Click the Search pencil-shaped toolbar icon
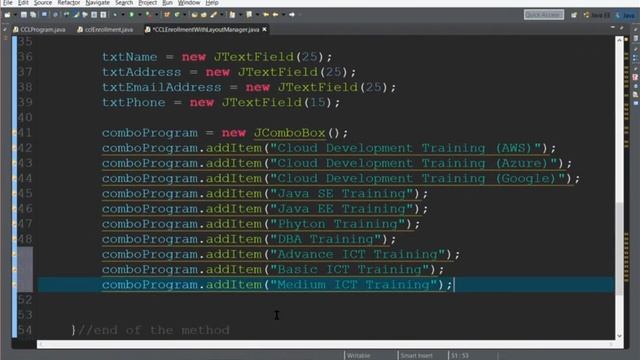 (x=213, y=15)
